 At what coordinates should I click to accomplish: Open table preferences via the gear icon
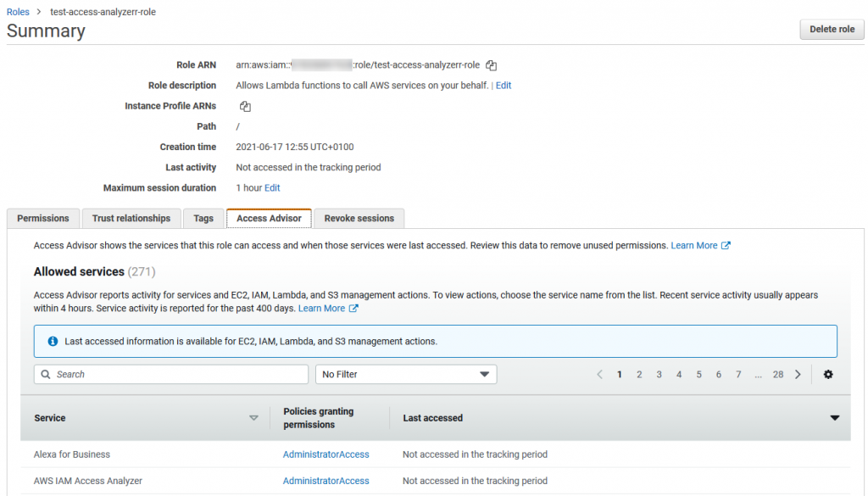tap(828, 374)
